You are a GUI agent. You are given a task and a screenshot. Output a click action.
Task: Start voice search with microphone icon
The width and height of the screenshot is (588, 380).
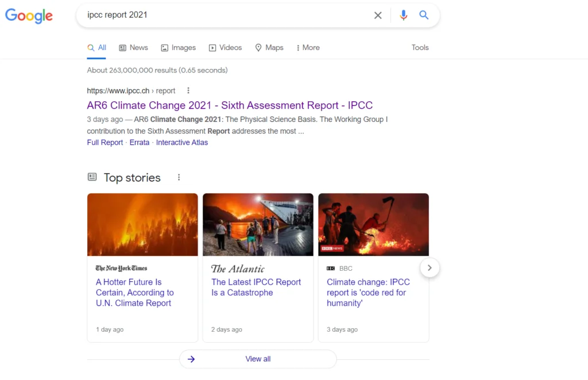pyautogui.click(x=403, y=15)
